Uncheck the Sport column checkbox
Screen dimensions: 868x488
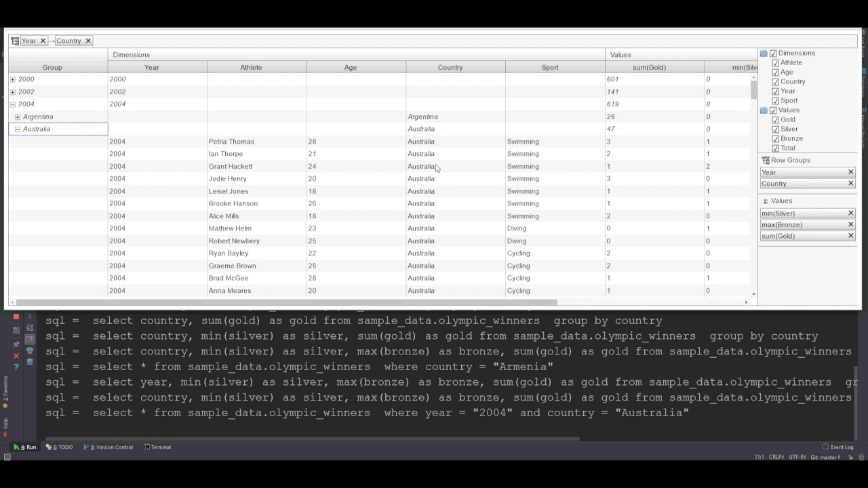coord(776,100)
